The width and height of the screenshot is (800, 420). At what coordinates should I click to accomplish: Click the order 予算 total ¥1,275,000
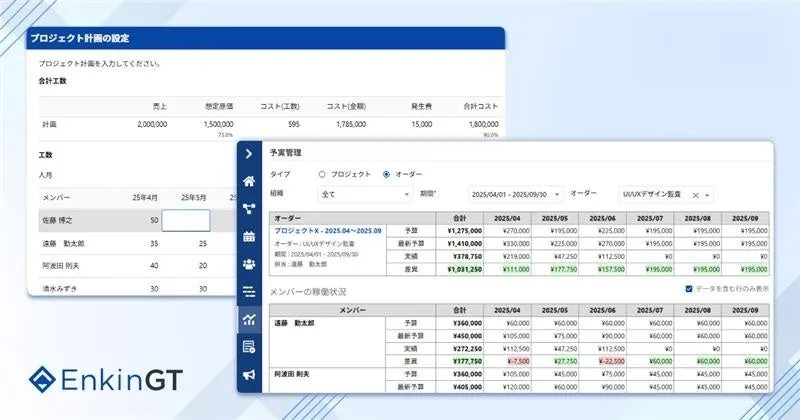pyautogui.click(x=464, y=231)
